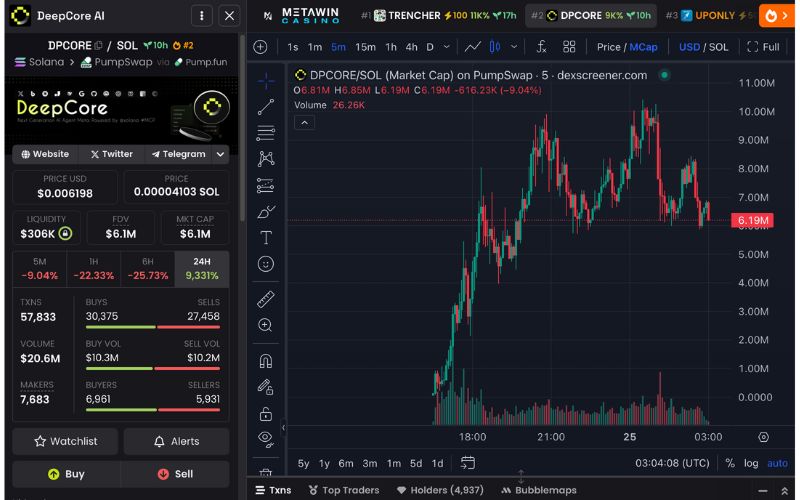Expand the bottom Txns panel double chevron
The image size is (800, 500).
785,491
